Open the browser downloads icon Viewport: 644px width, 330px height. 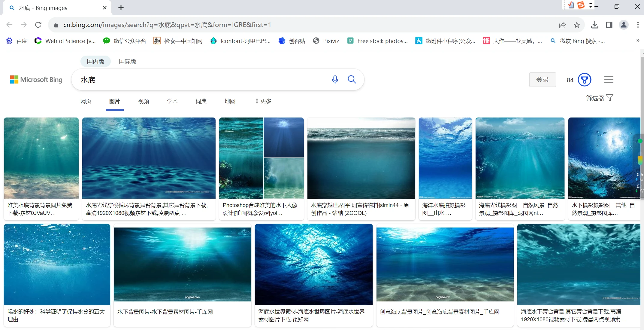click(594, 25)
